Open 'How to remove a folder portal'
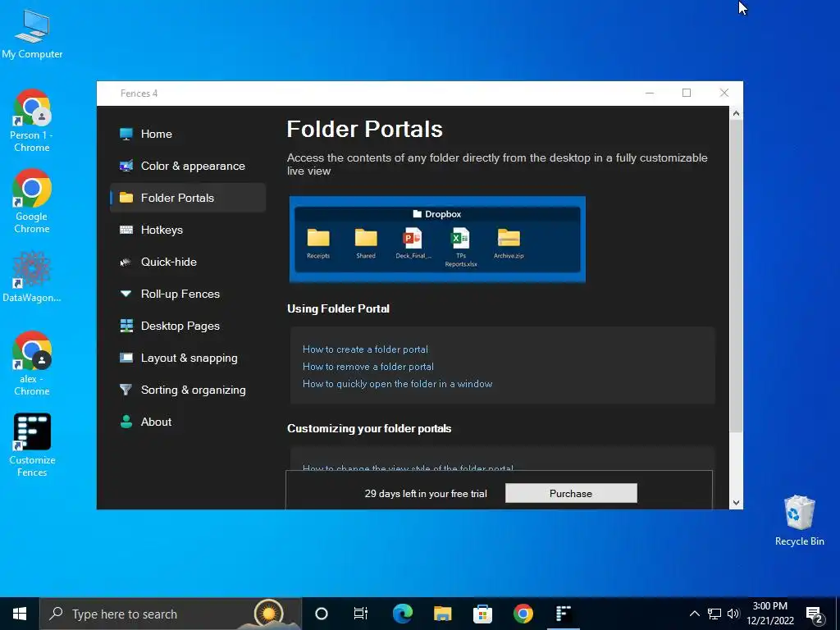The width and height of the screenshot is (840, 630). tap(368, 367)
